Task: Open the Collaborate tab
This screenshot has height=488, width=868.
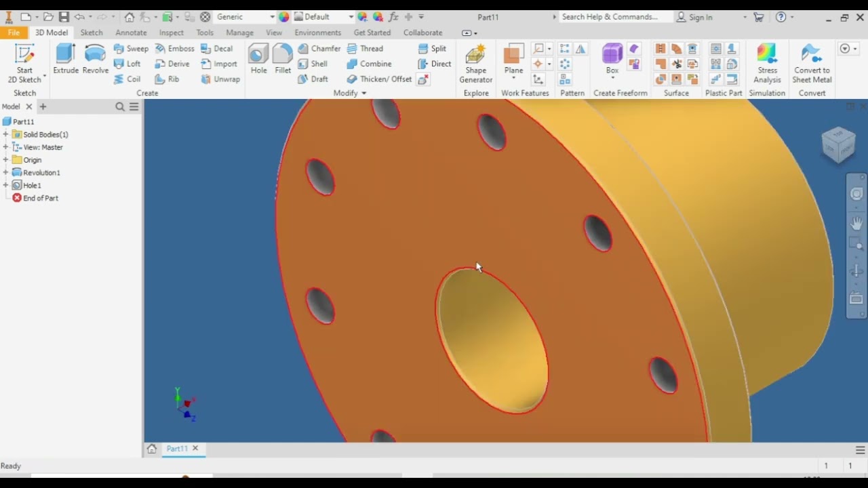Action: 422,33
